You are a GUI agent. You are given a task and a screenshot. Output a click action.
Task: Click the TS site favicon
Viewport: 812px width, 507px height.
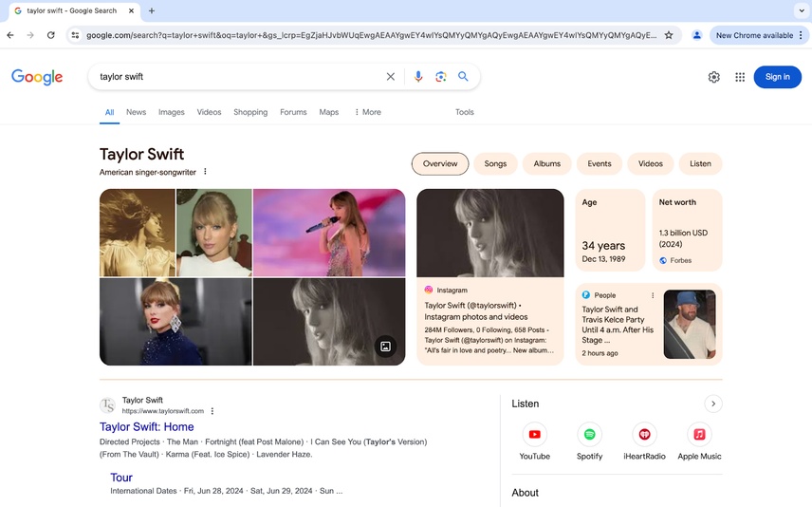pos(108,405)
